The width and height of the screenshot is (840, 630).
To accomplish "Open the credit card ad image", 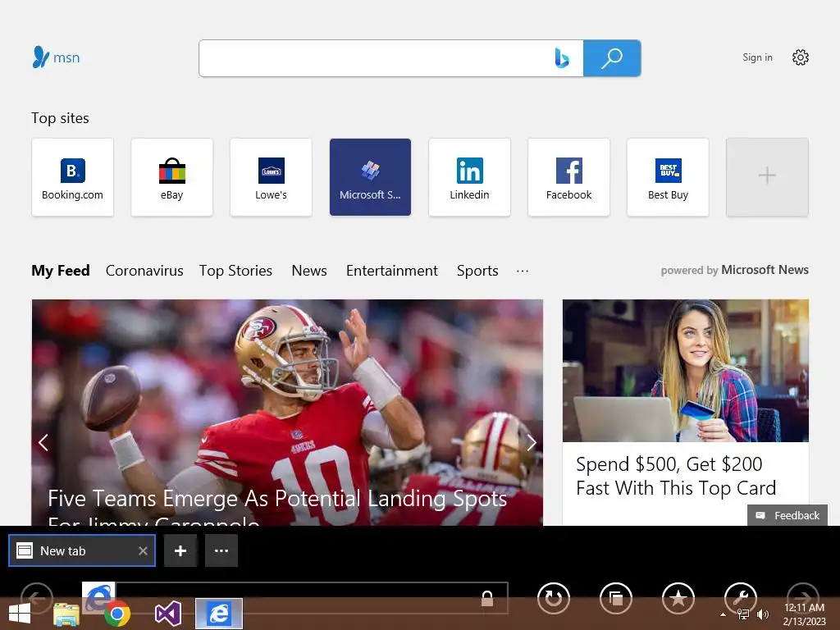I will (x=686, y=371).
